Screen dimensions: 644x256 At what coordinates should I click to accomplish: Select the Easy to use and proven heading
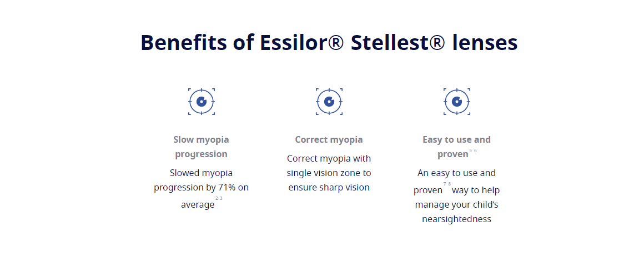[457, 147]
